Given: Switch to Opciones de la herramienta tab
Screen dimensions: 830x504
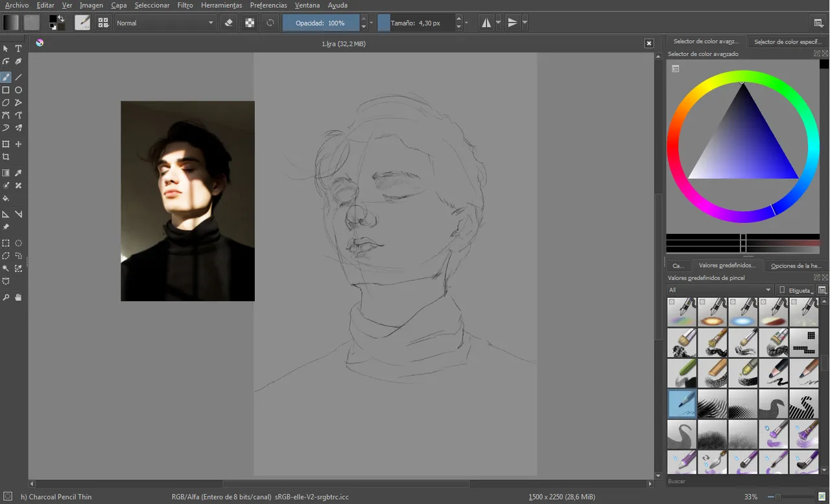Looking at the screenshot, I should pos(796,266).
